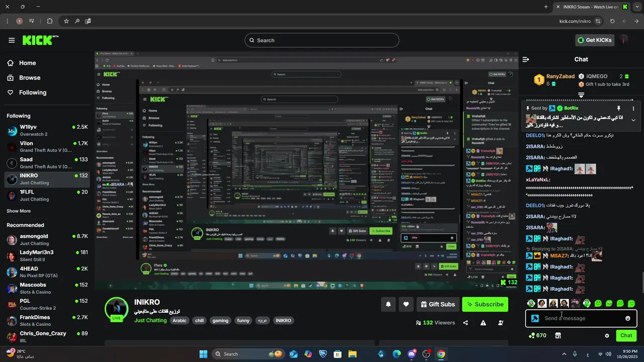
Task: Open Discord from the taskbar
Action: (412, 354)
